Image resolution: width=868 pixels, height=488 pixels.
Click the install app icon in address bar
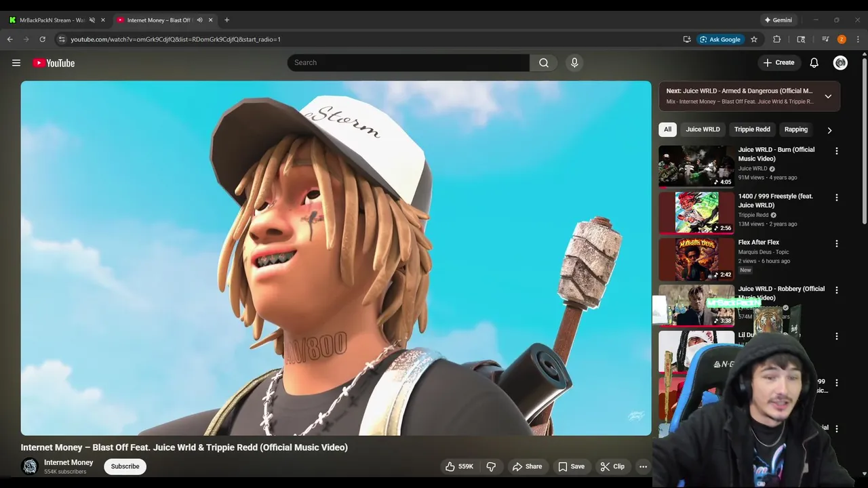[x=687, y=39]
